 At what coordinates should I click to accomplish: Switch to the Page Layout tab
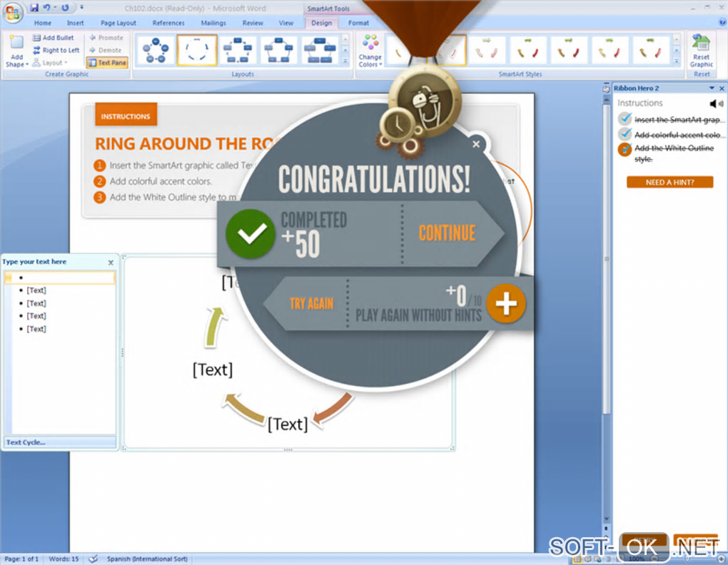[x=118, y=23]
